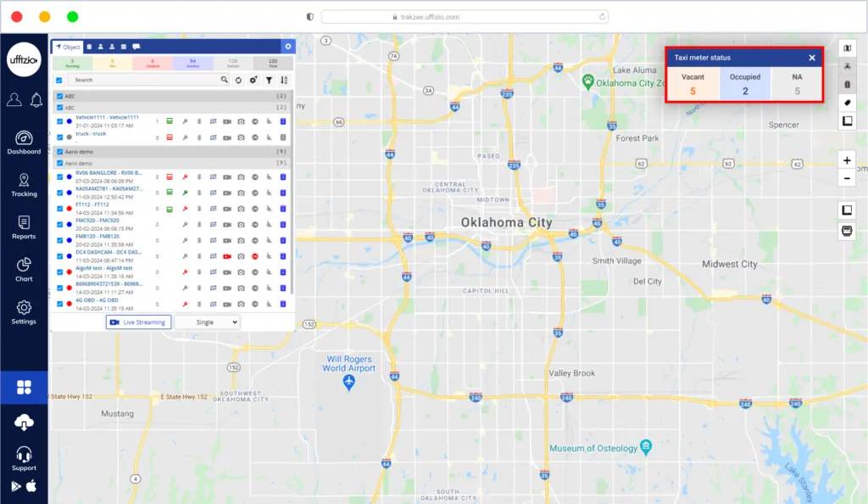The height and width of the screenshot is (504, 868).
Task: Open object panel settings gear
Action: [288, 47]
